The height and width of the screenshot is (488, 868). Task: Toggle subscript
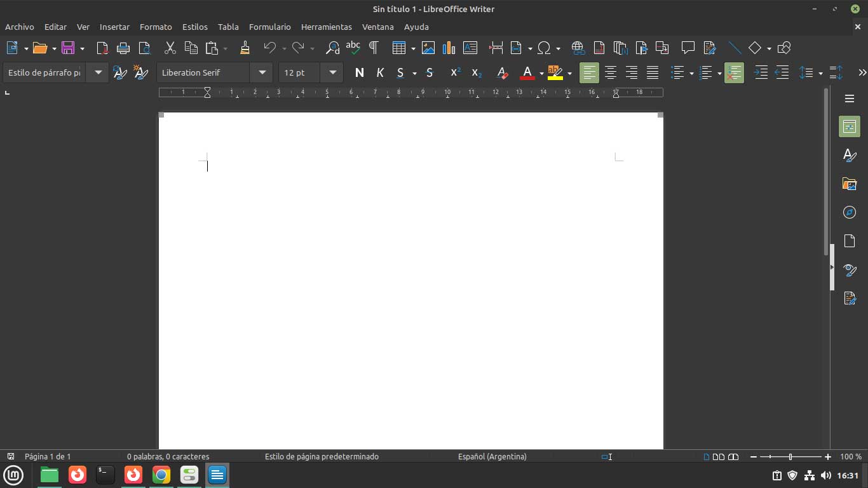click(477, 72)
